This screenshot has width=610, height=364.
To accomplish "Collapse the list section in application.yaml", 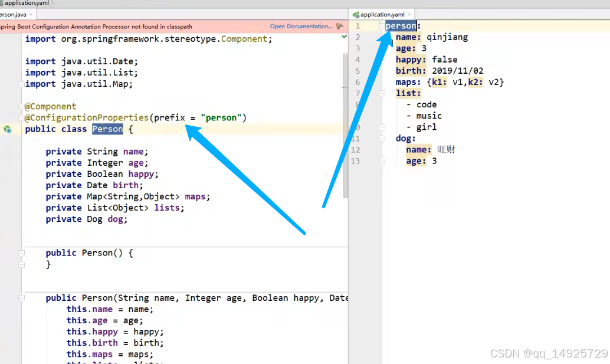I will (x=381, y=94).
